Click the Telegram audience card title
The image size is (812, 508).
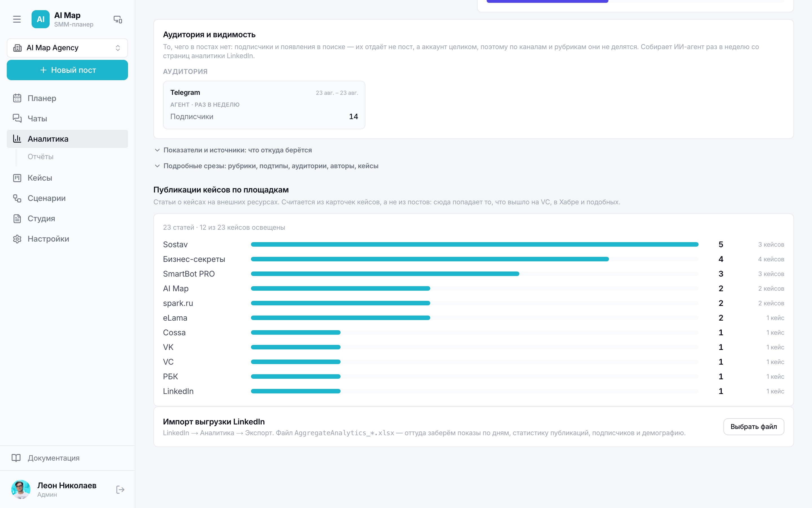(185, 92)
